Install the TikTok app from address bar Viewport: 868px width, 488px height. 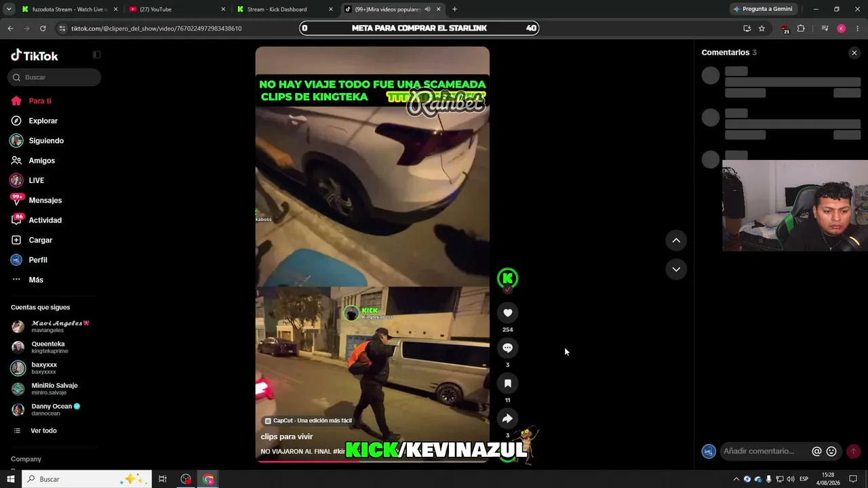click(747, 28)
